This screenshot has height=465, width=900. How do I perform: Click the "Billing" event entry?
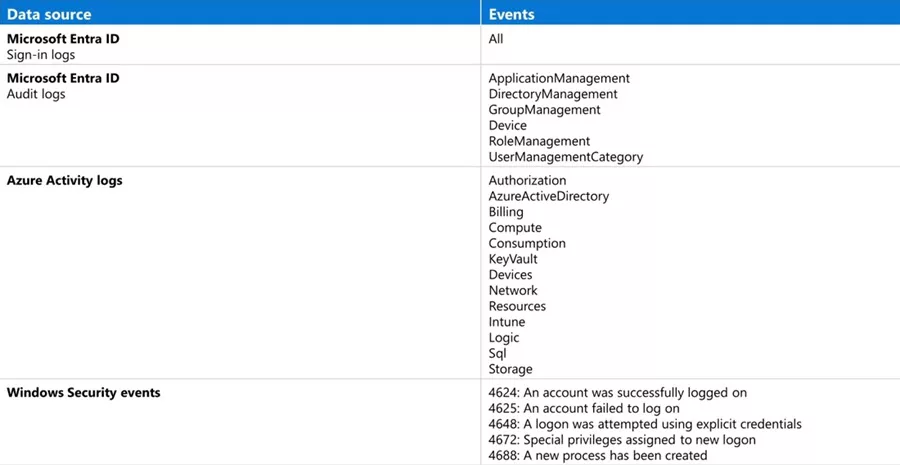coord(506,212)
